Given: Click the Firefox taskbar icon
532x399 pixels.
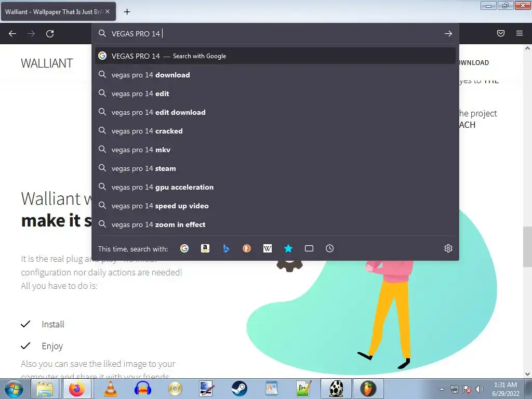Looking at the screenshot, I should pyautogui.click(x=77, y=389).
